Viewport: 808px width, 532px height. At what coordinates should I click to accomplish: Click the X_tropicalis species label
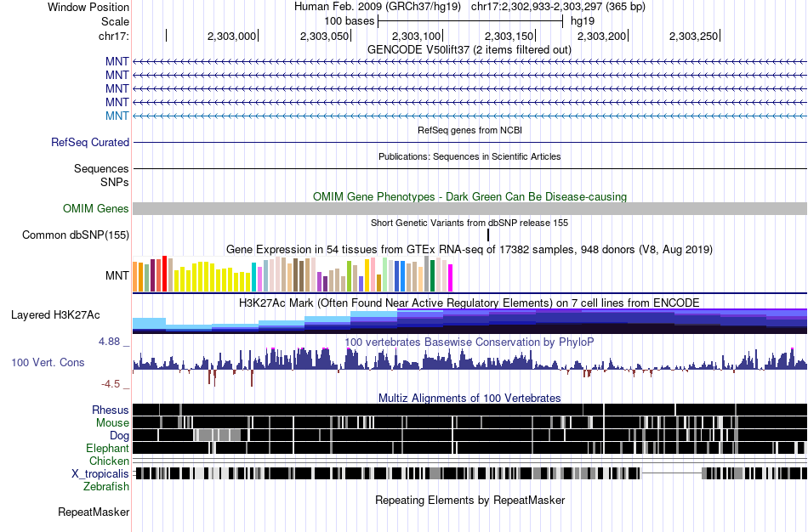100,474
